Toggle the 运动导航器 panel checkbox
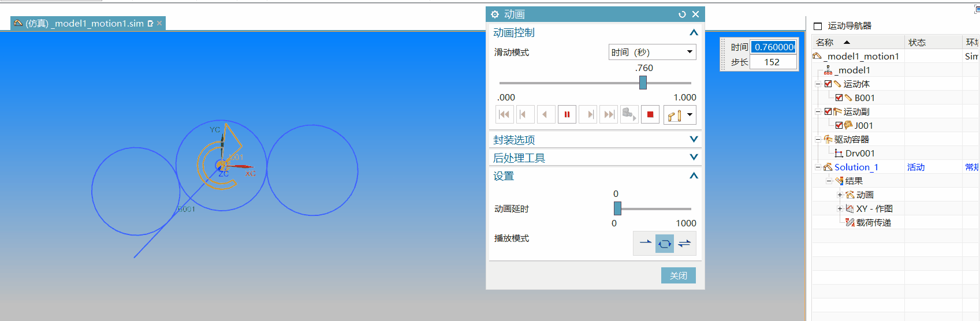This screenshot has width=980, height=321. click(817, 26)
